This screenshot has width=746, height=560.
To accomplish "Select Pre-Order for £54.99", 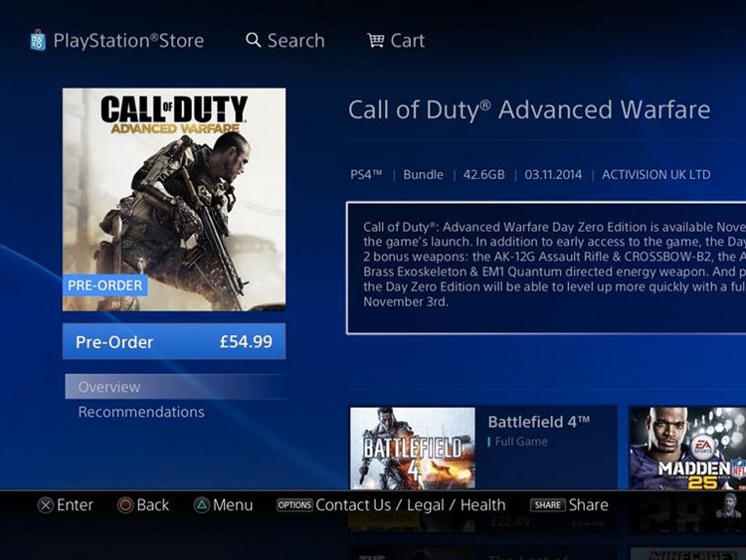I will tap(174, 341).
